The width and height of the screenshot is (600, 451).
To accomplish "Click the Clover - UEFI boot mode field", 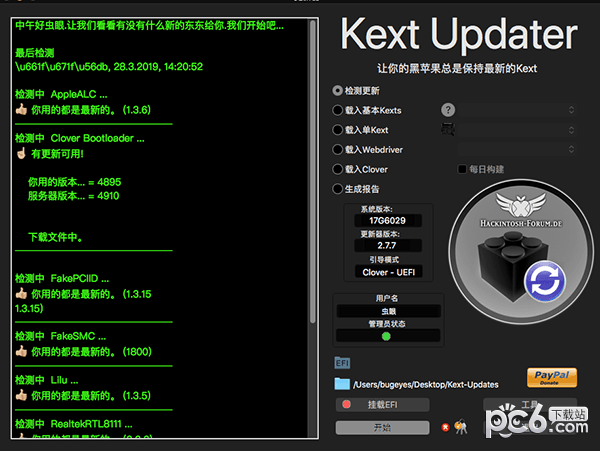I will point(388,272).
